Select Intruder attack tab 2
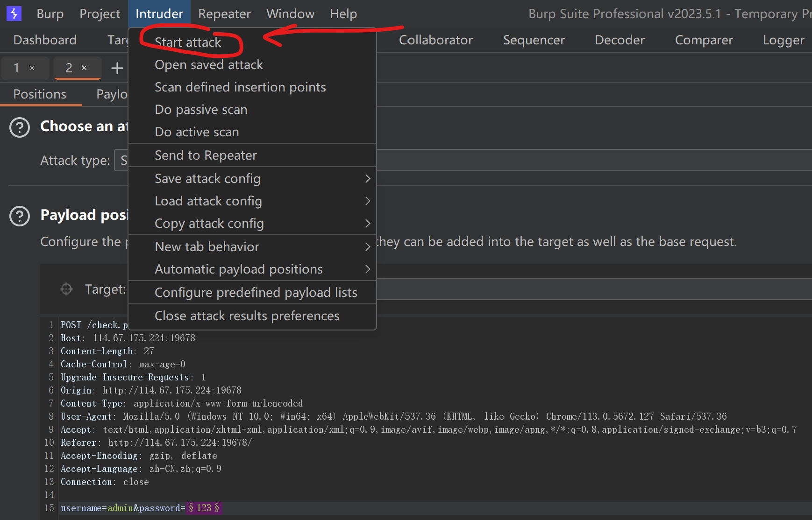 coord(69,68)
